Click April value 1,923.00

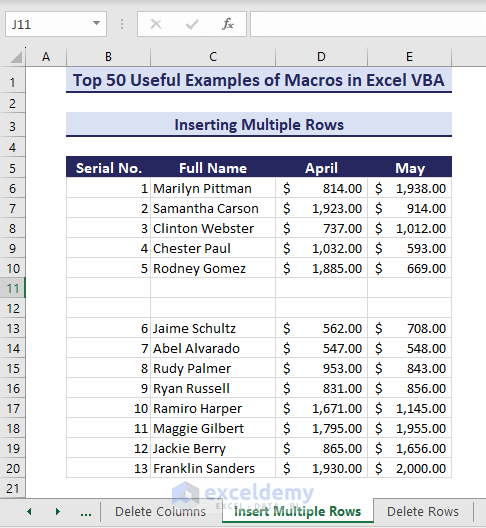pyautogui.click(x=321, y=208)
